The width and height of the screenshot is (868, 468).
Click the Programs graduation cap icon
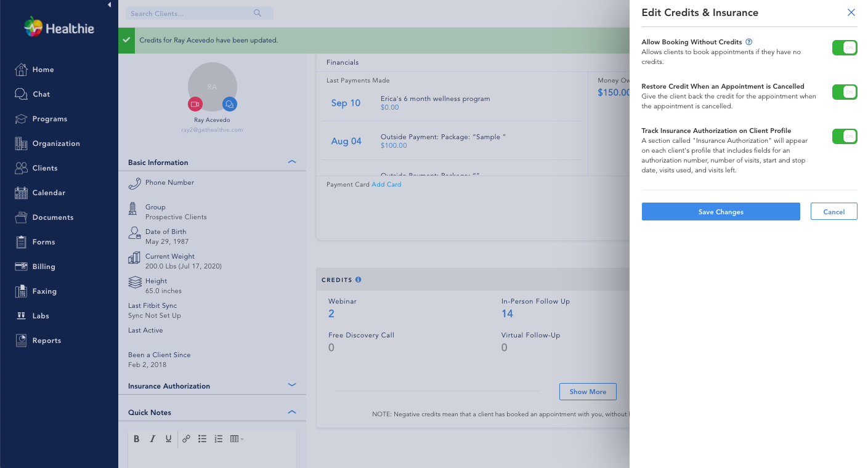pos(21,119)
